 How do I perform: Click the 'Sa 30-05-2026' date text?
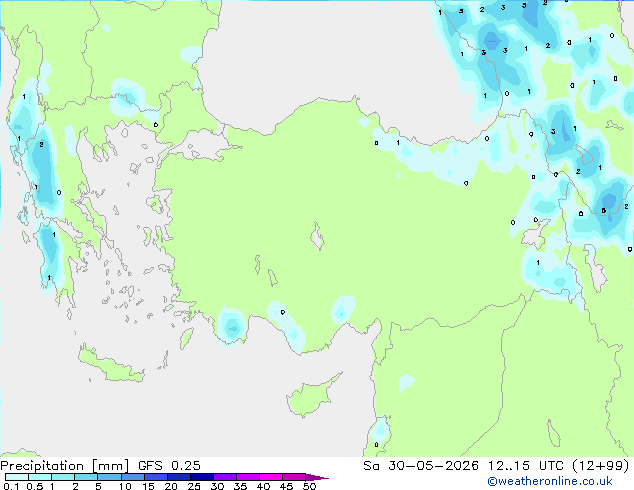click(421, 465)
